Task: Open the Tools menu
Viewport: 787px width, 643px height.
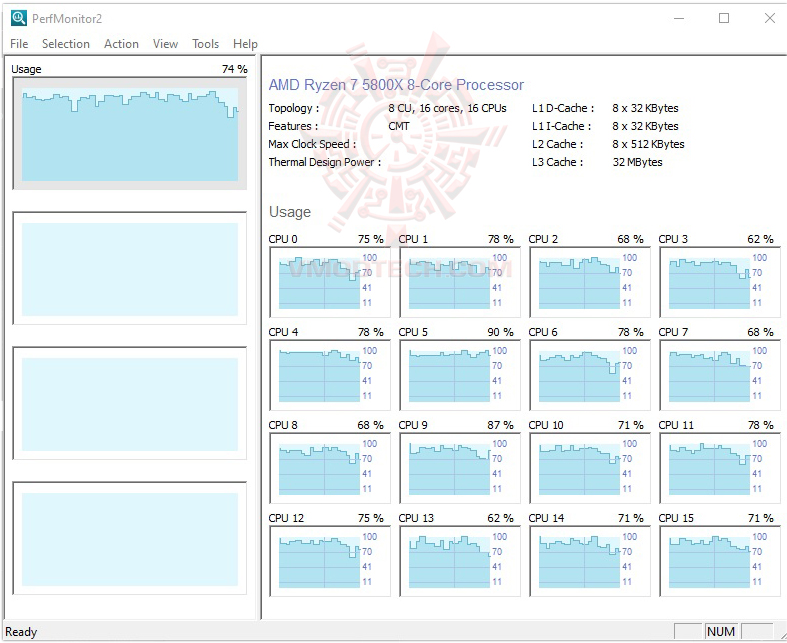Action: tap(205, 44)
